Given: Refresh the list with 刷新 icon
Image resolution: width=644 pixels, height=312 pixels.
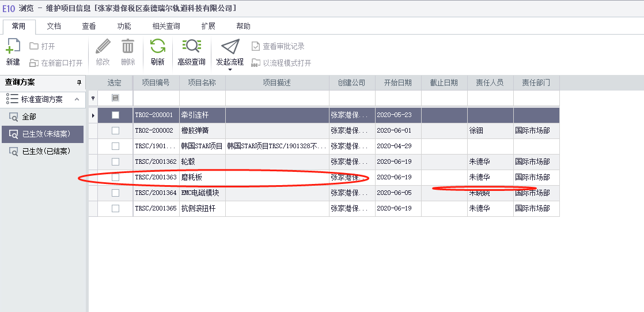Looking at the screenshot, I should 158,47.
